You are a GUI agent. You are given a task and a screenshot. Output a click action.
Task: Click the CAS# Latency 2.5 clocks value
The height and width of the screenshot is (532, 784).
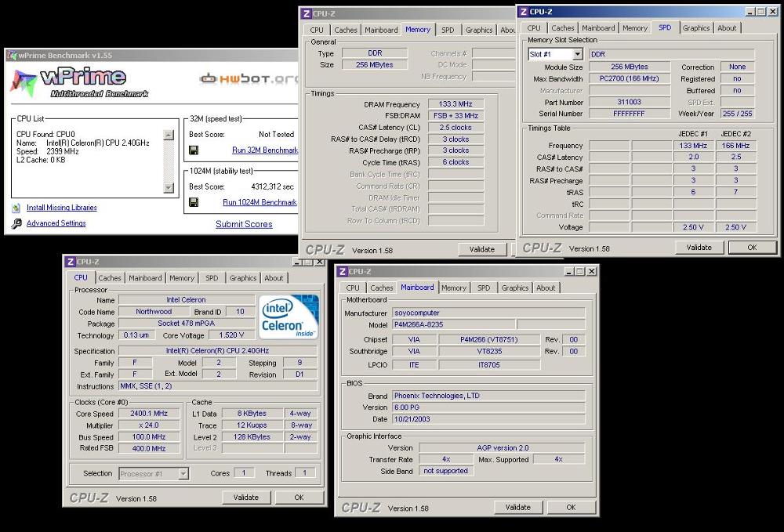[x=456, y=128]
